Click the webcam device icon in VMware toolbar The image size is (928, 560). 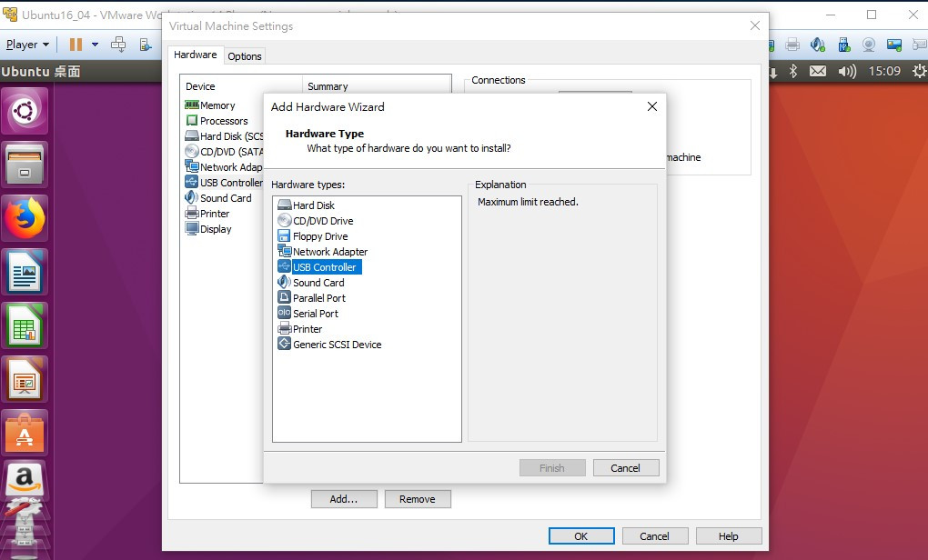point(869,45)
